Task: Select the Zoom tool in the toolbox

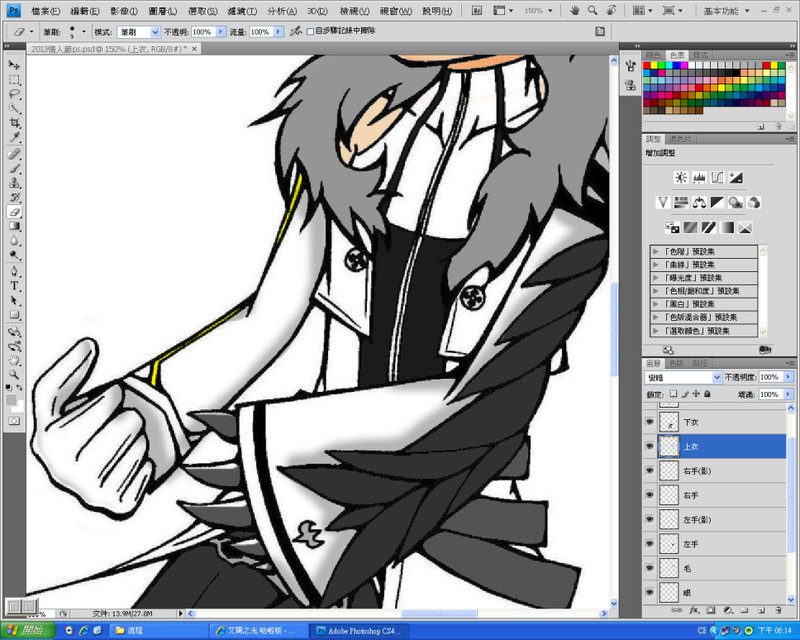Action: tap(14, 375)
